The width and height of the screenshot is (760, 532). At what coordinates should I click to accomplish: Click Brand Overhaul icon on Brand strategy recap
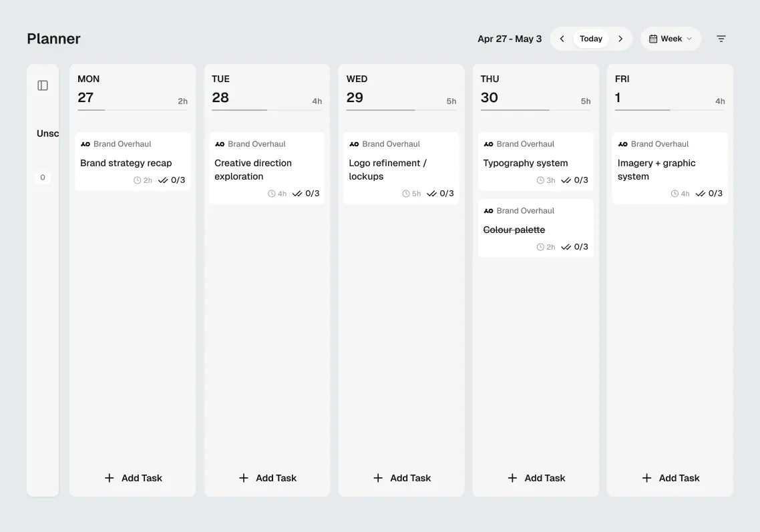coord(85,144)
